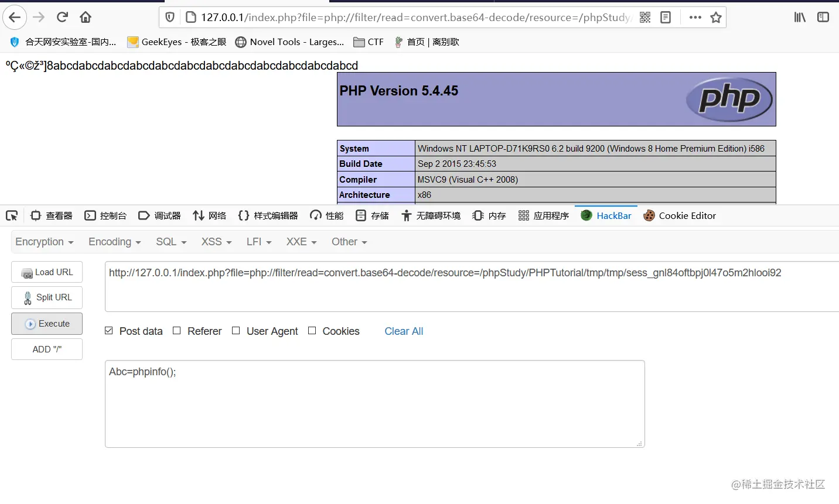Switch to 内存 memory tab

(x=489, y=215)
